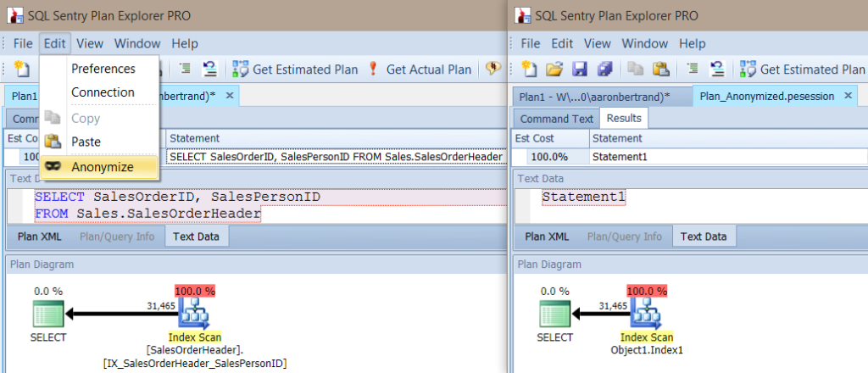The height and width of the screenshot is (373, 868).
Task: Click Edit menu in left window
Action: point(55,44)
